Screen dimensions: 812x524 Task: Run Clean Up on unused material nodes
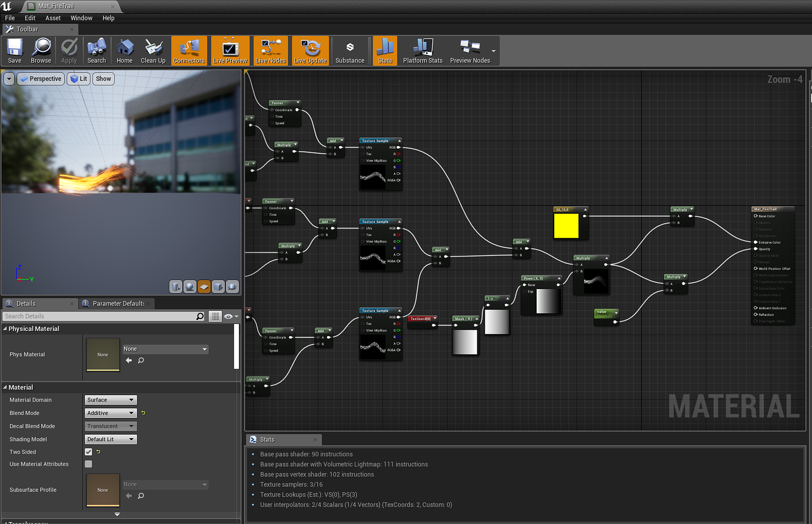click(153, 51)
